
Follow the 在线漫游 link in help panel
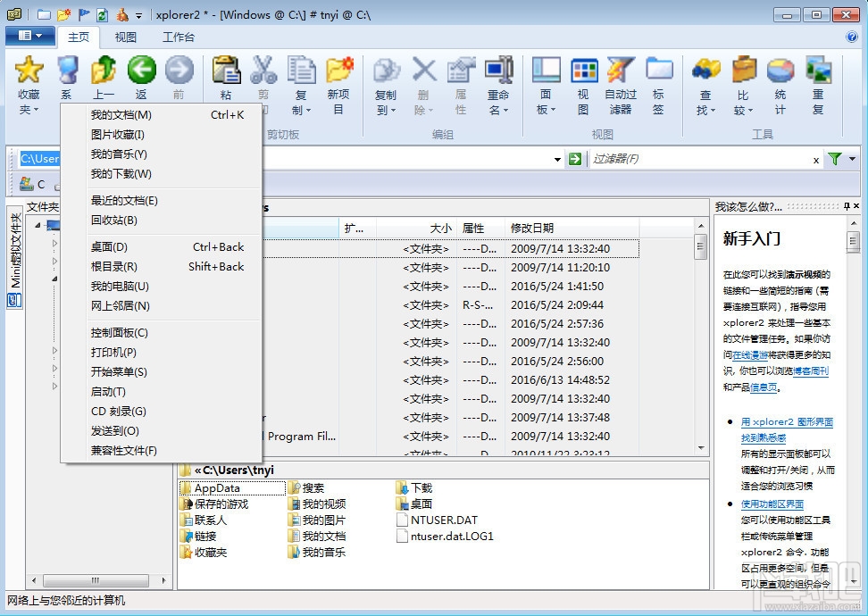tap(750, 356)
